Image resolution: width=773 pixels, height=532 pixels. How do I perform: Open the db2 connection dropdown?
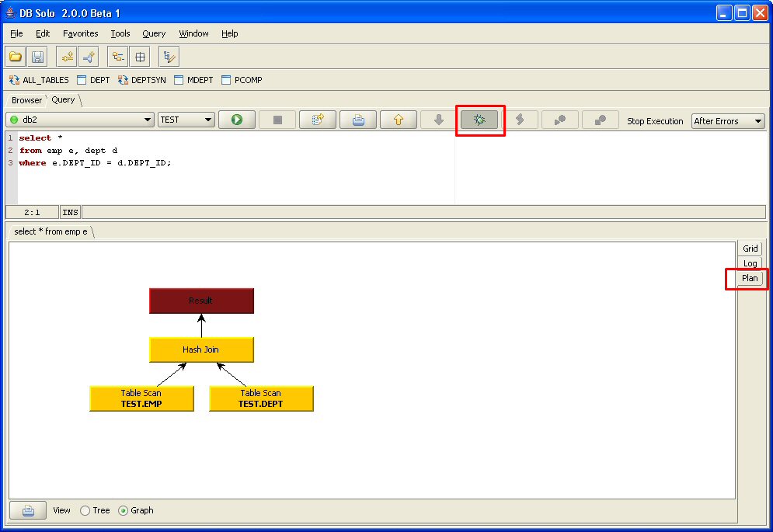point(80,120)
